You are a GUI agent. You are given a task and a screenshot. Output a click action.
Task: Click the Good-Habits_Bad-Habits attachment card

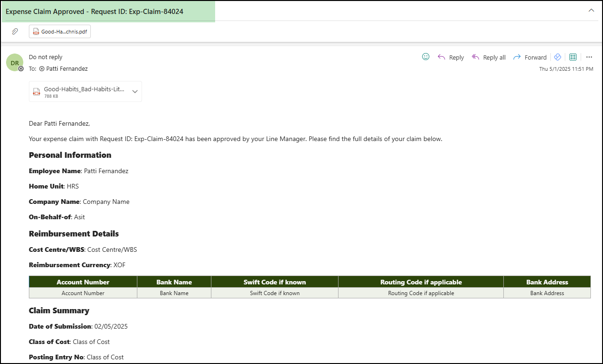(x=83, y=91)
